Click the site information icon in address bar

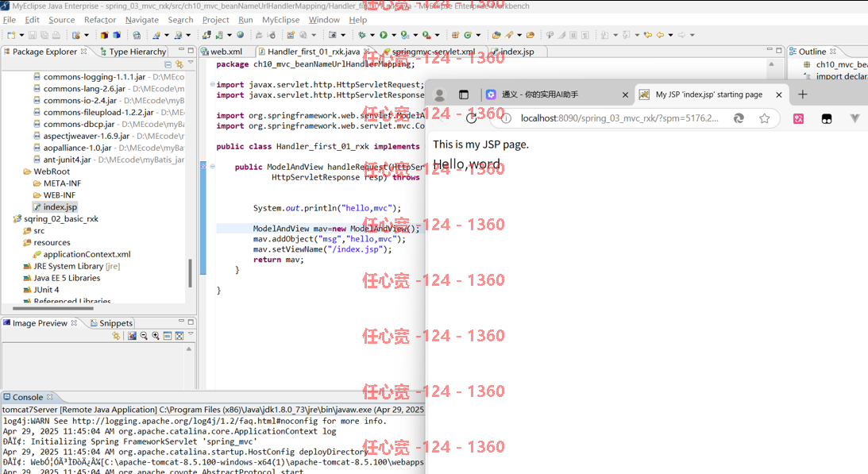click(506, 118)
